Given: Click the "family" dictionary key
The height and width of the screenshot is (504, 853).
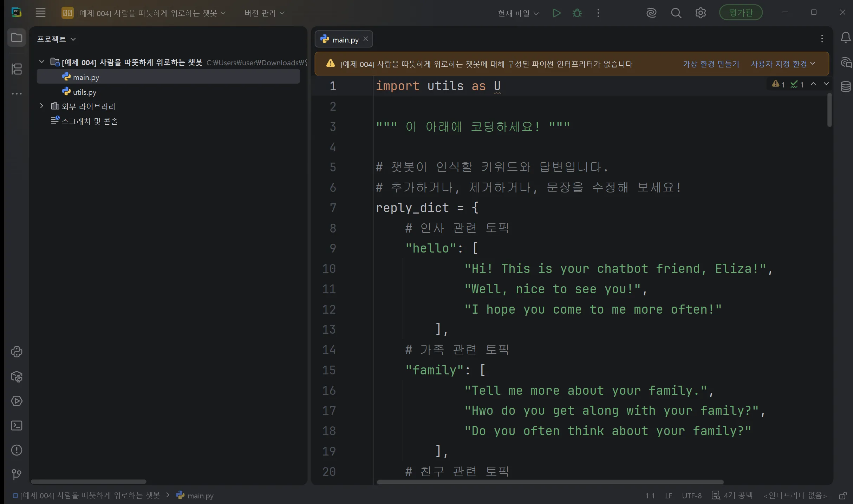Looking at the screenshot, I should (435, 370).
